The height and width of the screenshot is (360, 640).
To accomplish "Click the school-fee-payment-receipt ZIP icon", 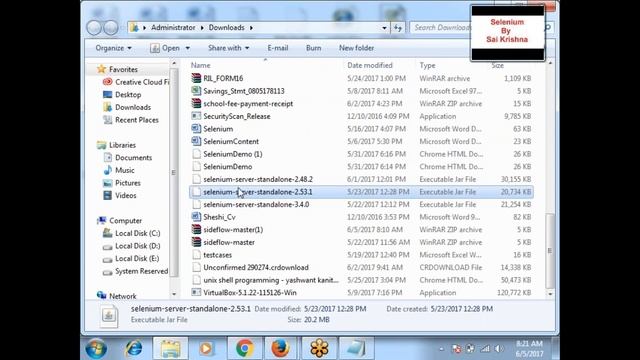I will 196,103.
